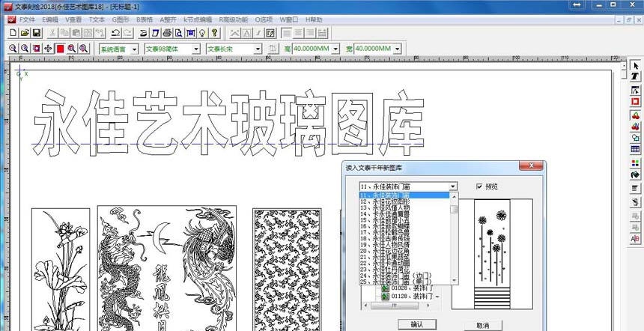Screen dimensions: 644x331
Task: Select list item 21 in library dropdown
Action: 405,257
